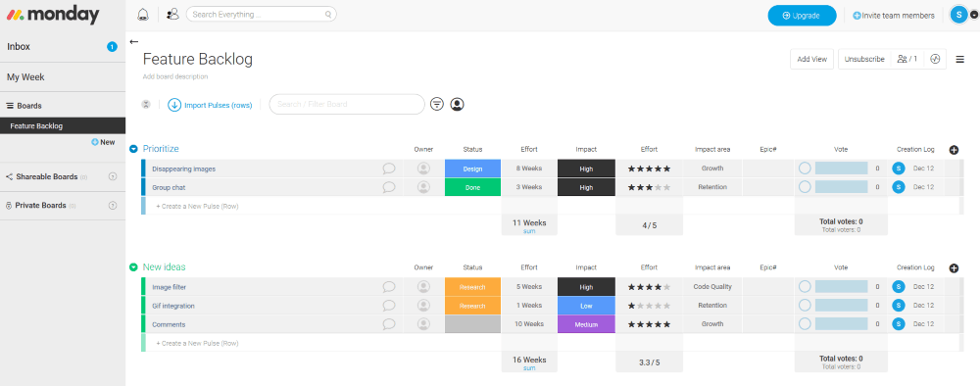
Task: Open the board activity log icon
Action: (x=935, y=59)
